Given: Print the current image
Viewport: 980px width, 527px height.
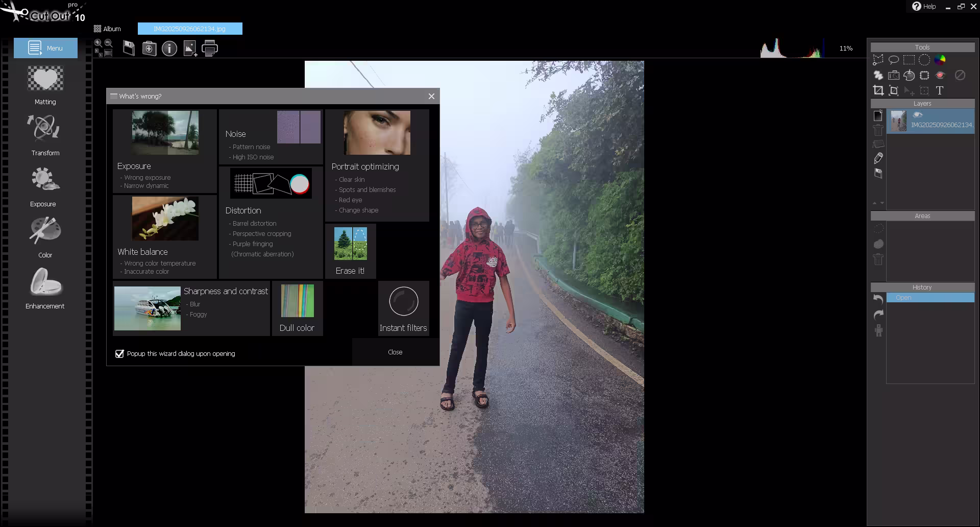Looking at the screenshot, I should pos(210,49).
